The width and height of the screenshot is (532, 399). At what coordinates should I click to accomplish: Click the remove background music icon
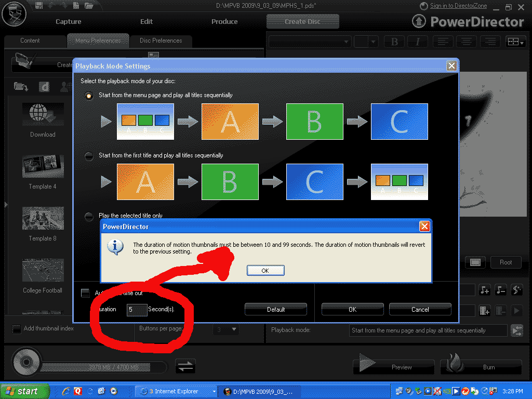point(501,290)
